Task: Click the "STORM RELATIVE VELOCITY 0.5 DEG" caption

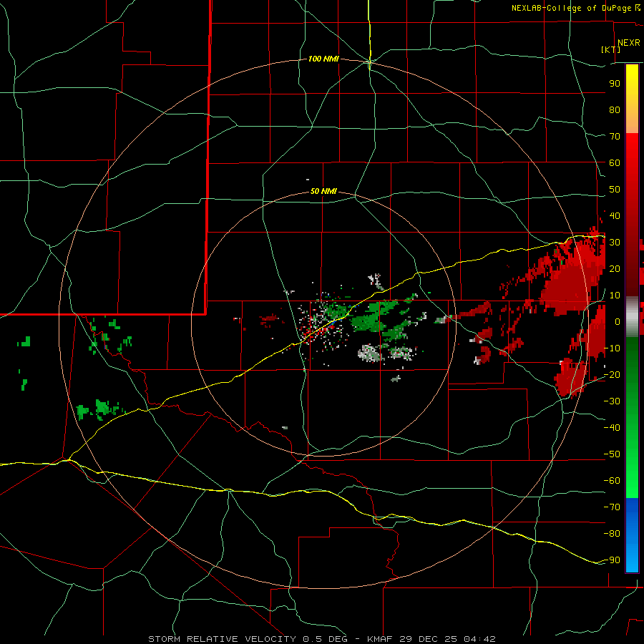Action: [x=248, y=639]
